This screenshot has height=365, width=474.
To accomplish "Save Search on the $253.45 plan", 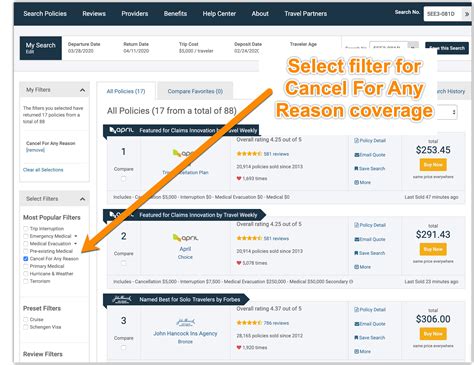I will 369,169.
